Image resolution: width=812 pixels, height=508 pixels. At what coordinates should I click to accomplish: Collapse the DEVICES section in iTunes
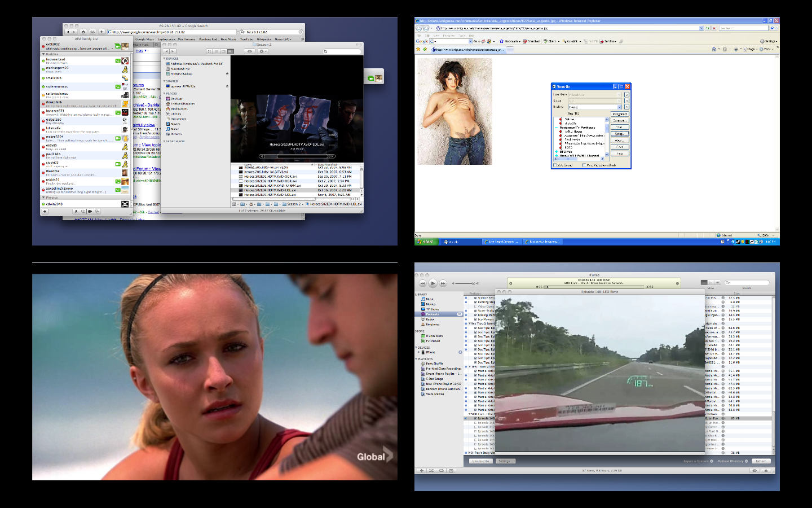(x=416, y=348)
